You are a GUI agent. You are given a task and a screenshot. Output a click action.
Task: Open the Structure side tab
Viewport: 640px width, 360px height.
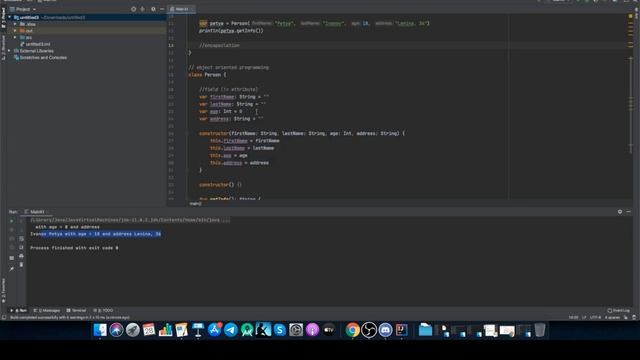click(x=3, y=47)
